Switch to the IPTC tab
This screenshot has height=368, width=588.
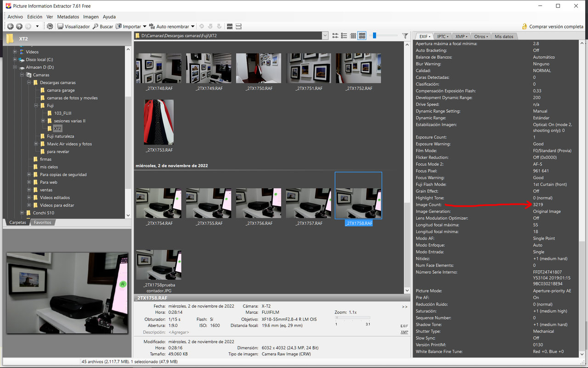point(442,36)
